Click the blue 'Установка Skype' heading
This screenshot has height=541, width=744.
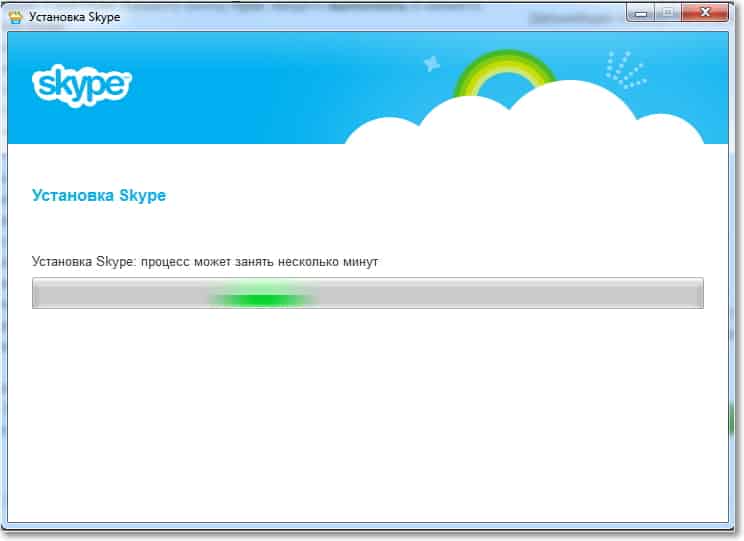99,196
